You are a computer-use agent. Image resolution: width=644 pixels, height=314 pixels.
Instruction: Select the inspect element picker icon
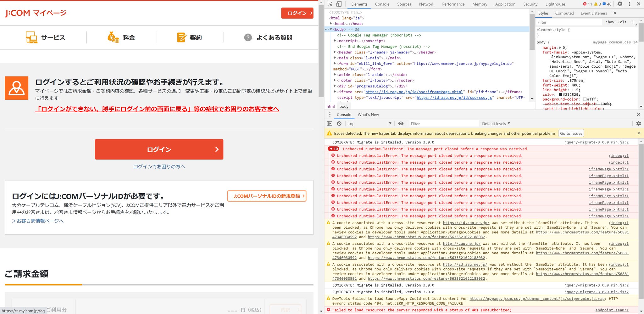coord(330,4)
